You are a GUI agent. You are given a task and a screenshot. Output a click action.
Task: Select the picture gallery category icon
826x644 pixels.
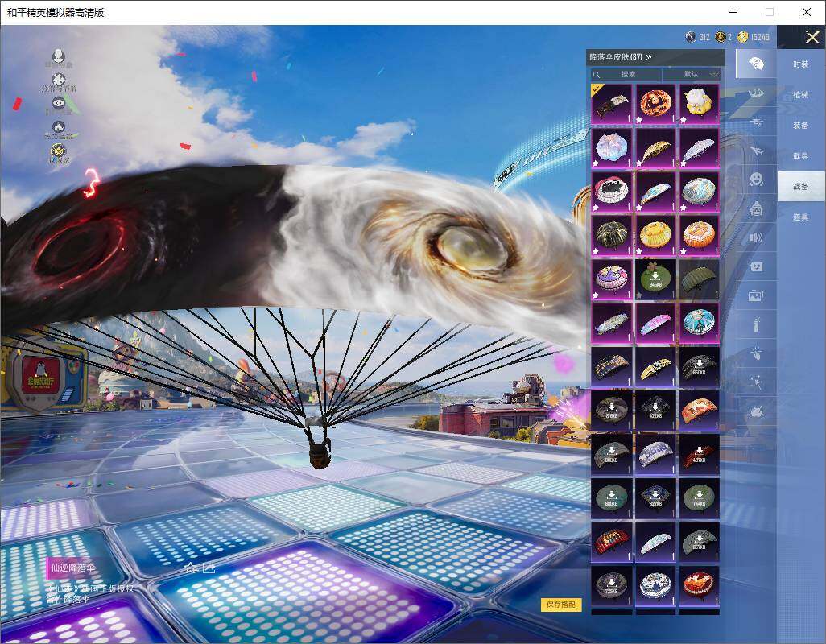click(x=756, y=296)
